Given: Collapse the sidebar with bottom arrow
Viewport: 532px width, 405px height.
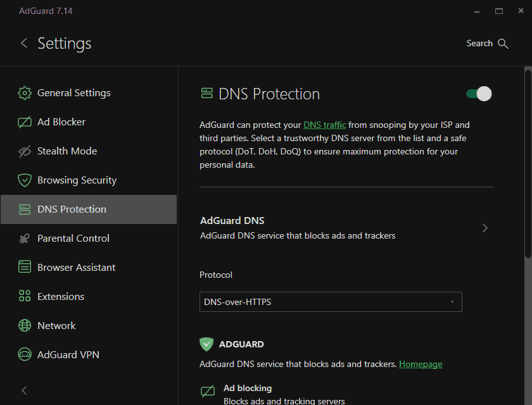Looking at the screenshot, I should tap(24, 390).
